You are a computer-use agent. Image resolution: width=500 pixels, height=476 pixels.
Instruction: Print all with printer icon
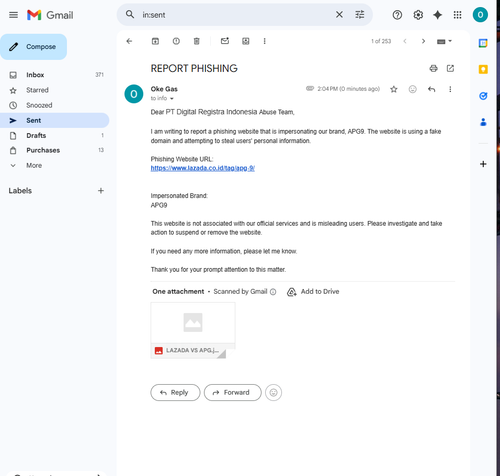pyautogui.click(x=433, y=68)
